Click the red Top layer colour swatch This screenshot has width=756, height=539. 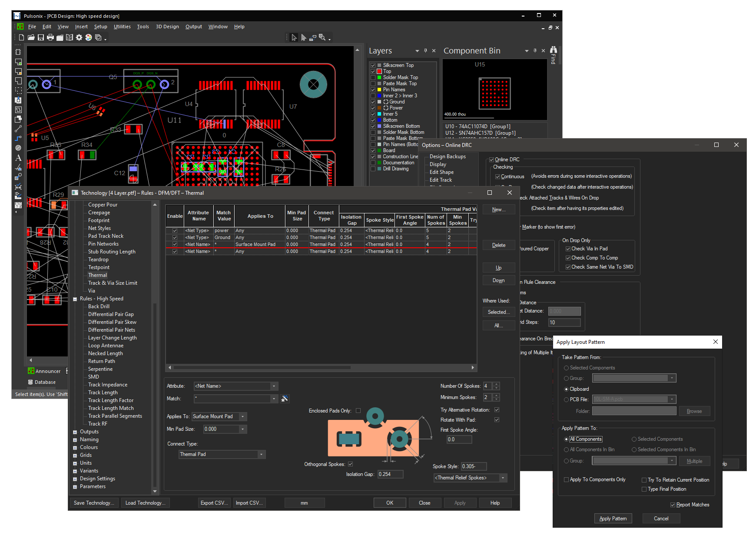coord(379,71)
